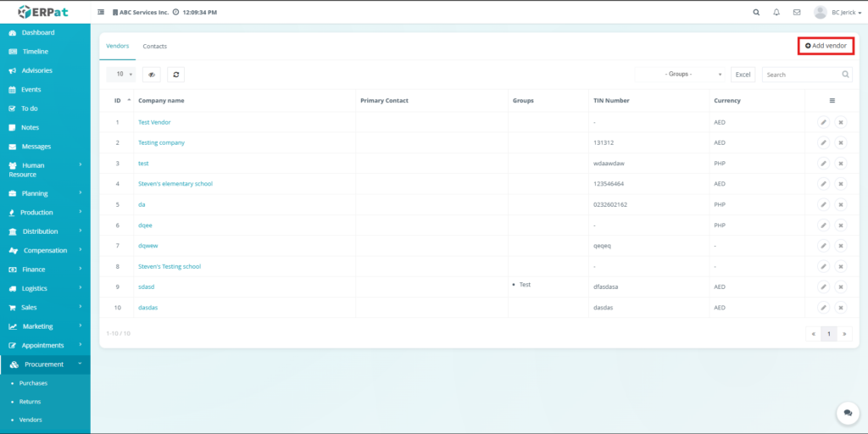The height and width of the screenshot is (434, 868).
Task: Open the Steven's Testing school link
Action: (170, 266)
